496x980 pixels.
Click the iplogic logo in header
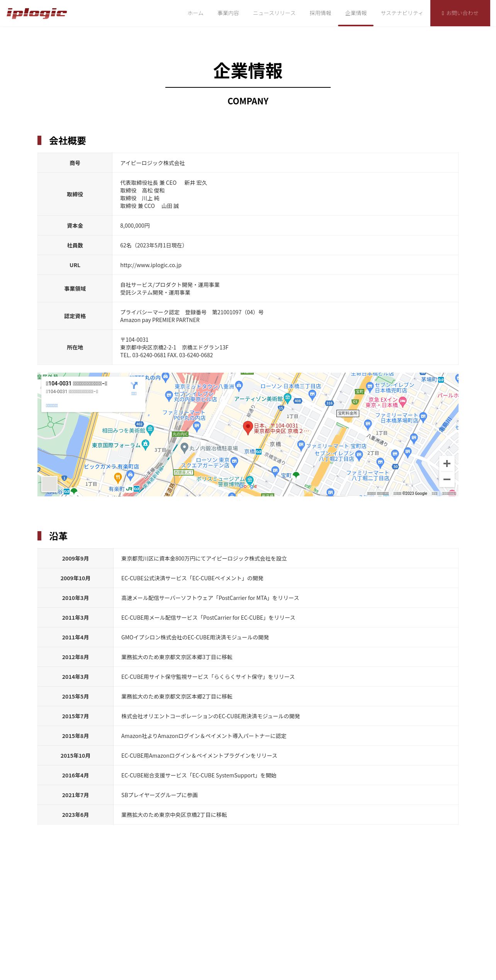37,13
